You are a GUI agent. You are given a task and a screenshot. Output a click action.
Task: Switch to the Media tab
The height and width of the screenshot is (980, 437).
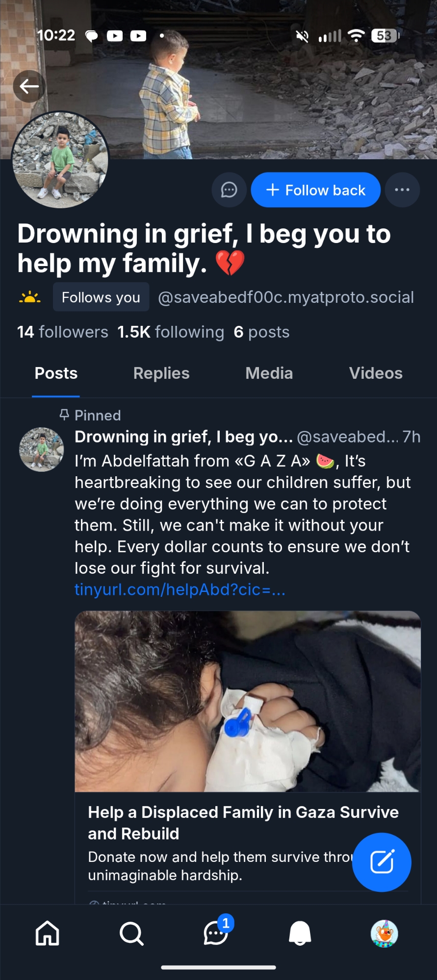click(x=269, y=373)
